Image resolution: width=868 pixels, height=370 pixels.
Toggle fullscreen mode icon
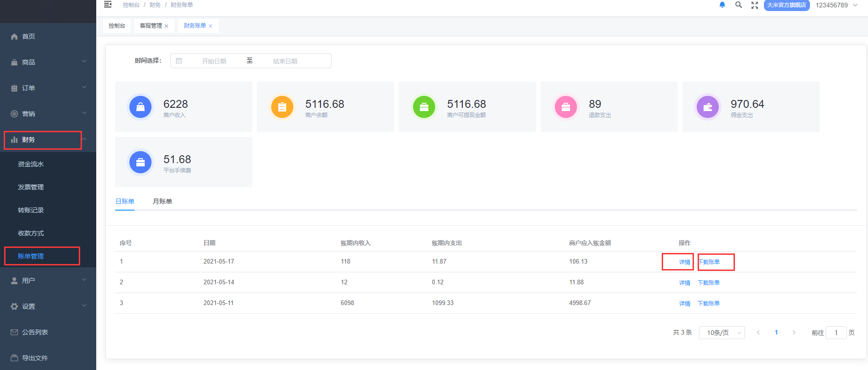755,5
